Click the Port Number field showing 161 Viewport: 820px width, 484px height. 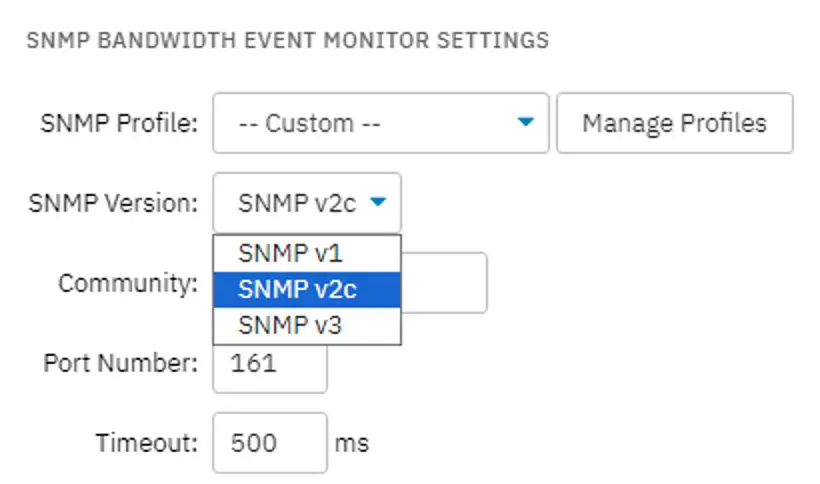[x=270, y=368]
